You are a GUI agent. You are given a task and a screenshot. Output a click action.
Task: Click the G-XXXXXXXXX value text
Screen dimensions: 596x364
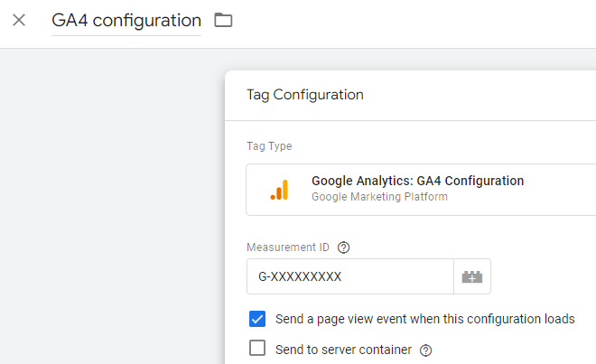point(300,276)
